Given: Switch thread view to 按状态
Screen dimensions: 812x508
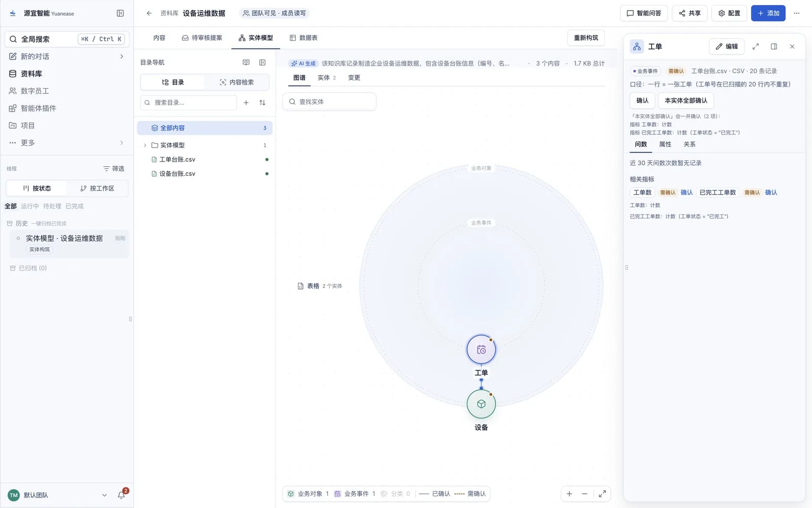Looking at the screenshot, I should [37, 188].
